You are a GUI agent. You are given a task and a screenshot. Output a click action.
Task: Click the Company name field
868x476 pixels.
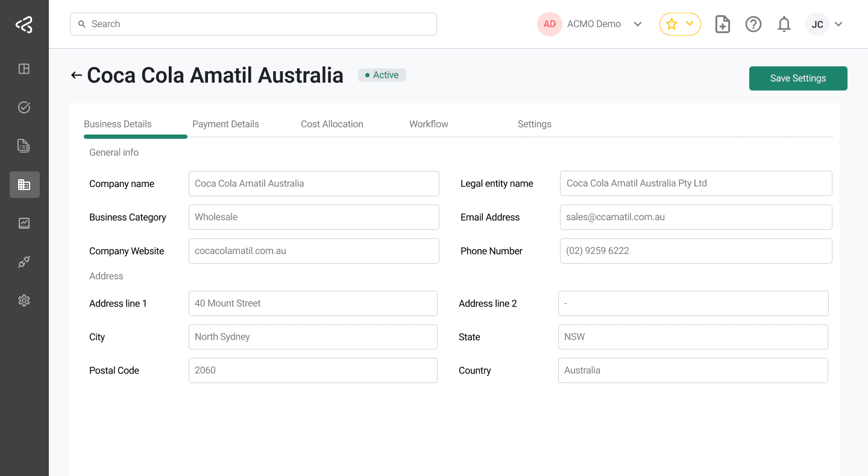[314, 183]
